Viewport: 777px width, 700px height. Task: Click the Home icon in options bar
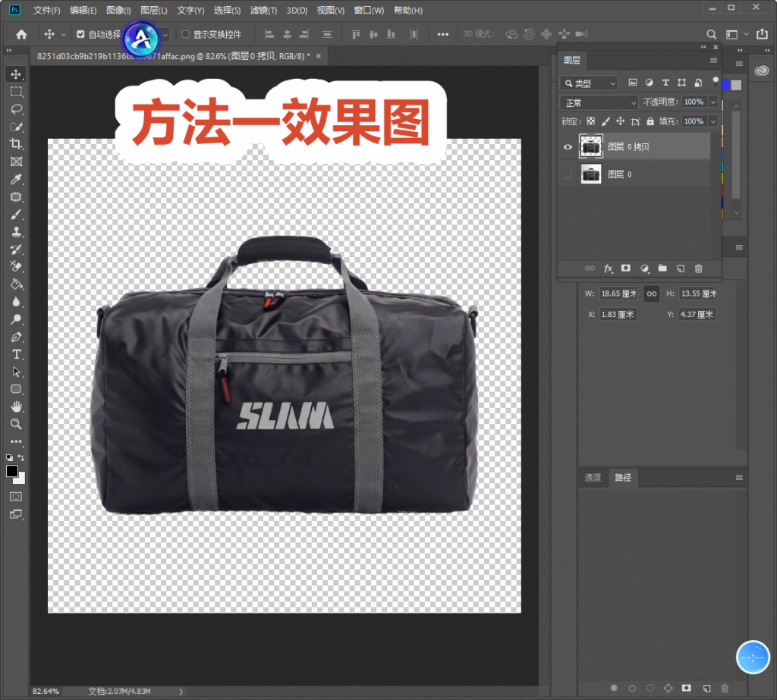tap(21, 34)
